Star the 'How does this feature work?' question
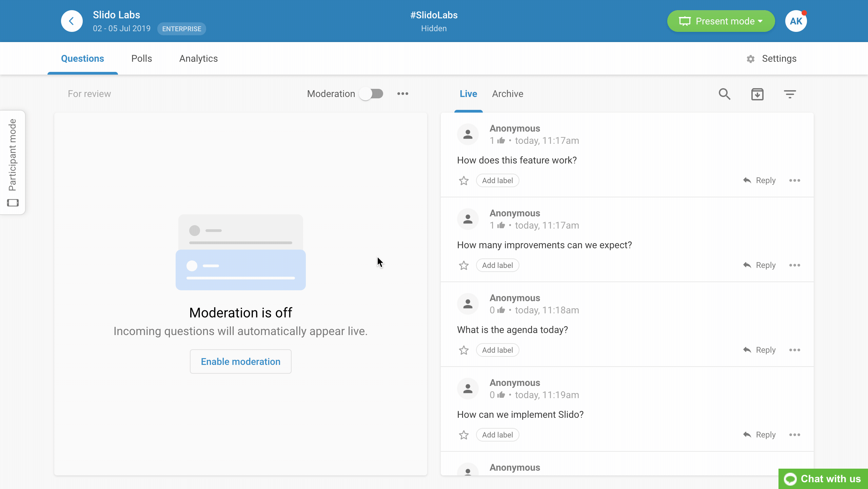 (x=464, y=181)
